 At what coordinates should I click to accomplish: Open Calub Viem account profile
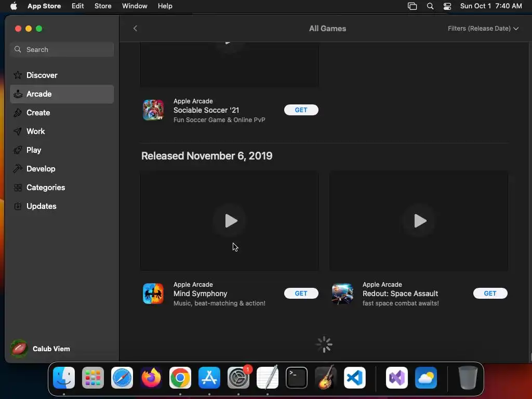pos(41,349)
